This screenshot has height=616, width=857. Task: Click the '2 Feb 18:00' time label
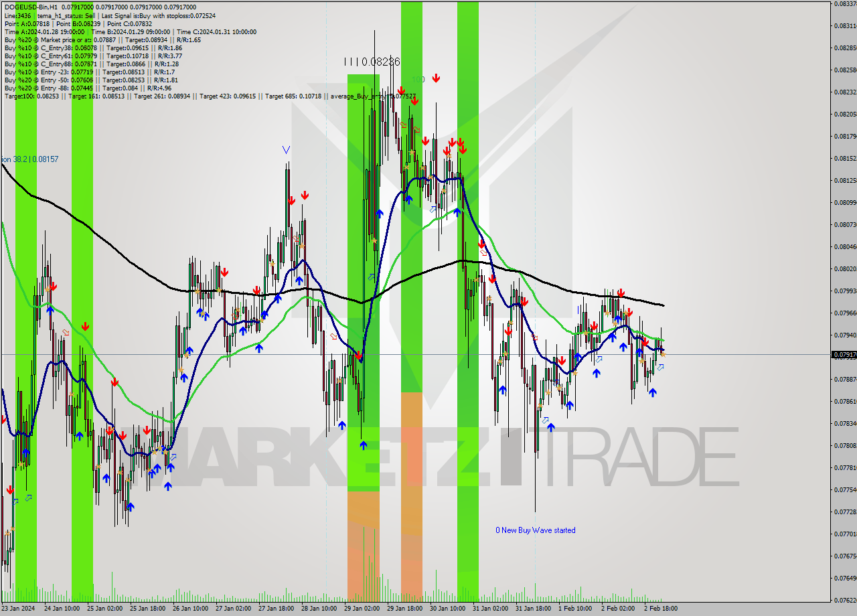(x=661, y=609)
